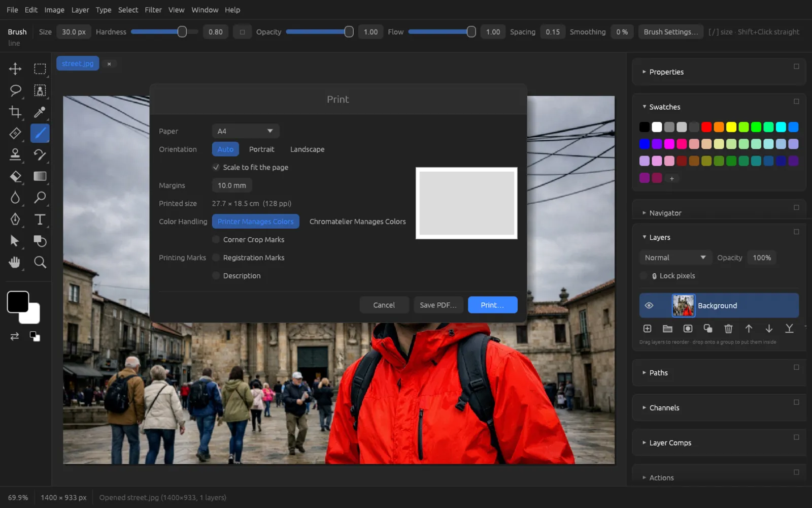This screenshot has height=508, width=812.
Task: Create a new layer group folder
Action: coord(667,329)
